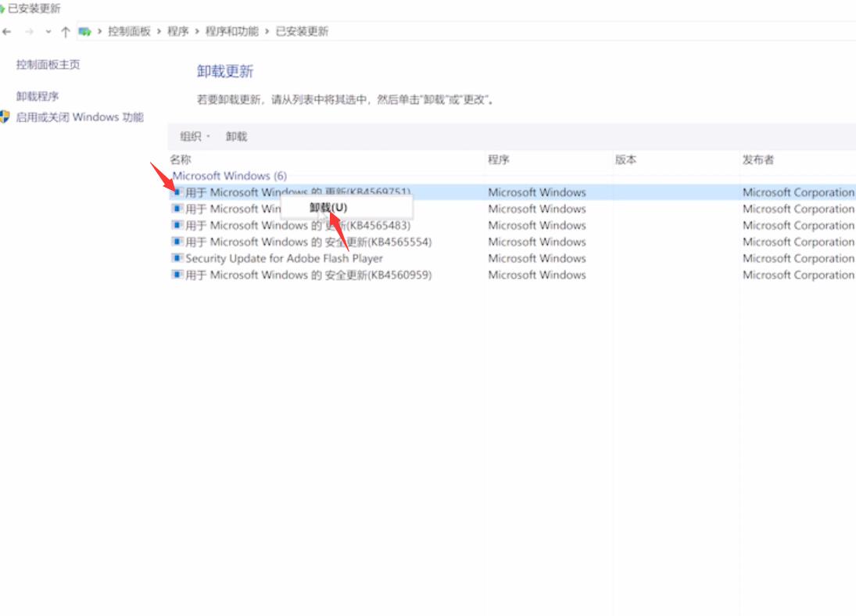The image size is (856, 616).
Task: Click the shield icon beside 启用或关闭 Windows 功能
Action: pos(5,116)
